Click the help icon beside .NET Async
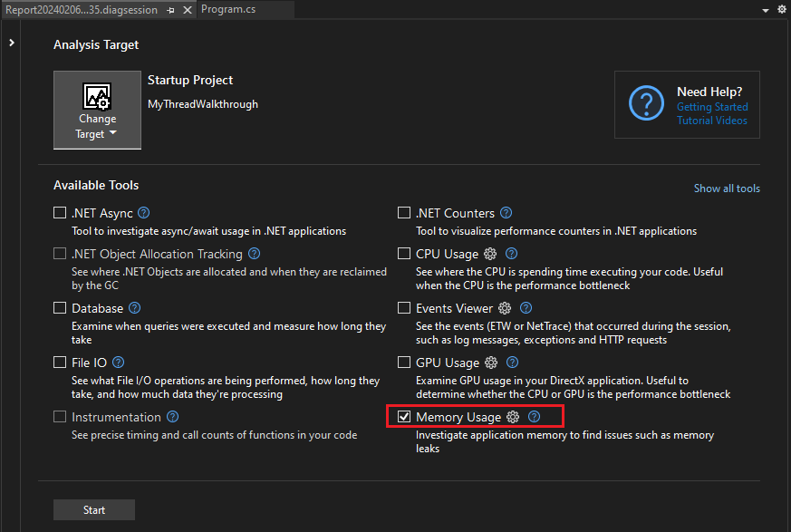 (143, 212)
